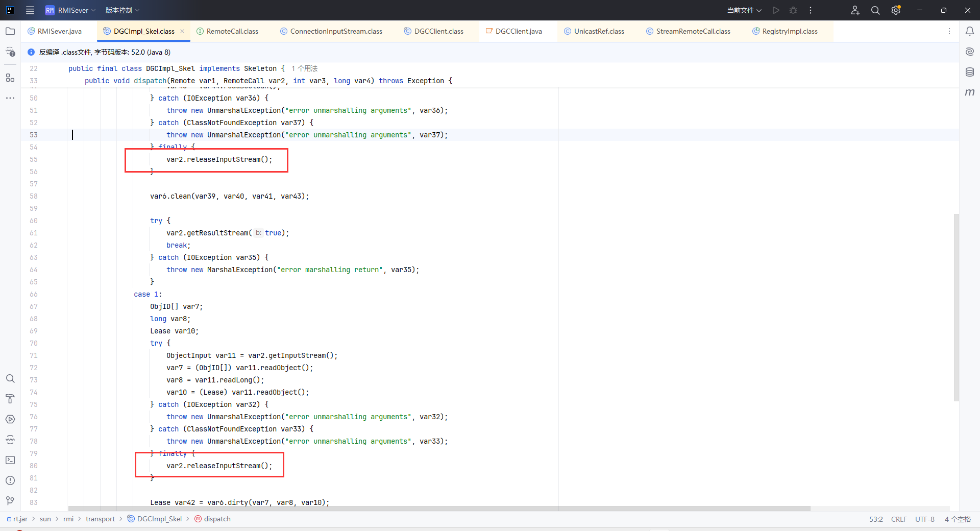Switch to the DGCClient.java tab
This screenshot has height=531, width=980.
click(518, 31)
